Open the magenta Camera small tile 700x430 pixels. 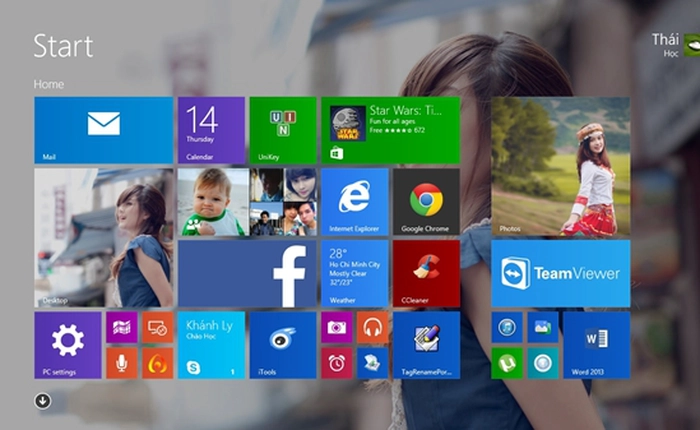[x=337, y=327]
